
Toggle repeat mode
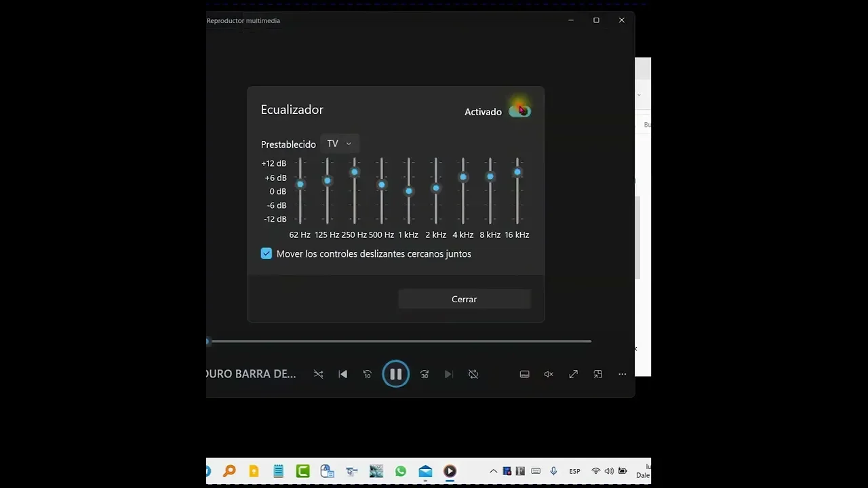click(473, 374)
